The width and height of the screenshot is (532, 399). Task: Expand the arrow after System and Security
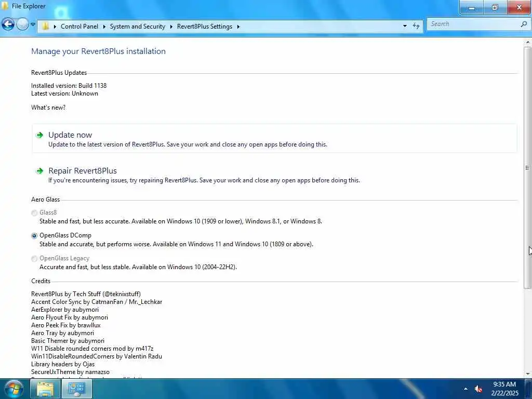coord(171,26)
